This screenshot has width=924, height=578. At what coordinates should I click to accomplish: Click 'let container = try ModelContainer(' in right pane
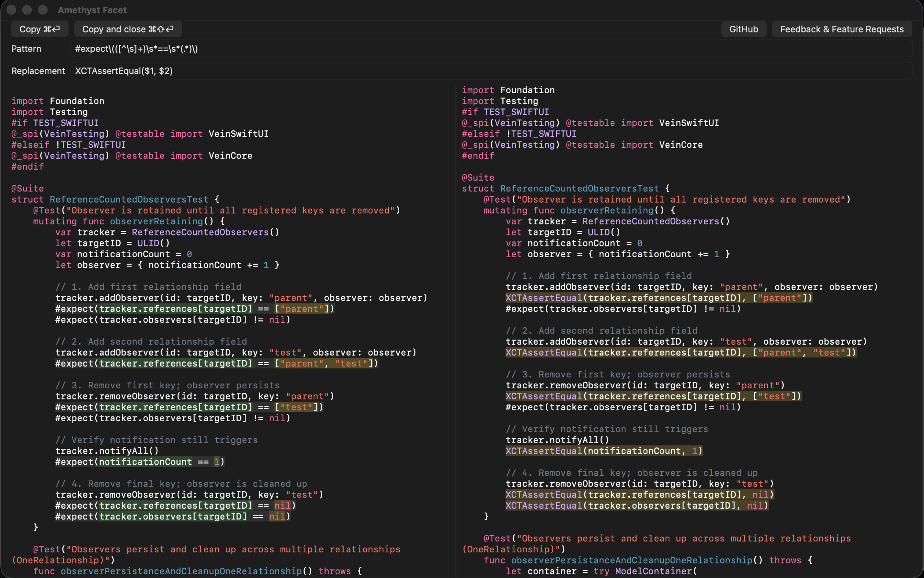tap(601, 571)
